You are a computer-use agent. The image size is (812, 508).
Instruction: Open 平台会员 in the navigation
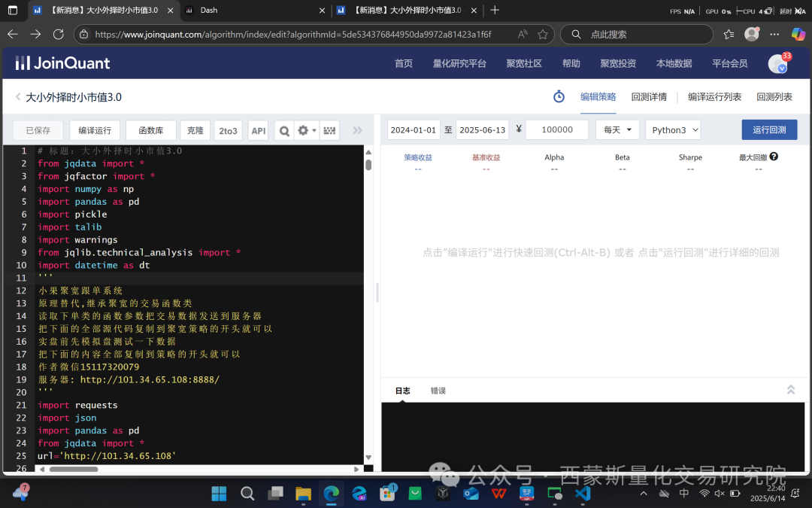pos(729,63)
